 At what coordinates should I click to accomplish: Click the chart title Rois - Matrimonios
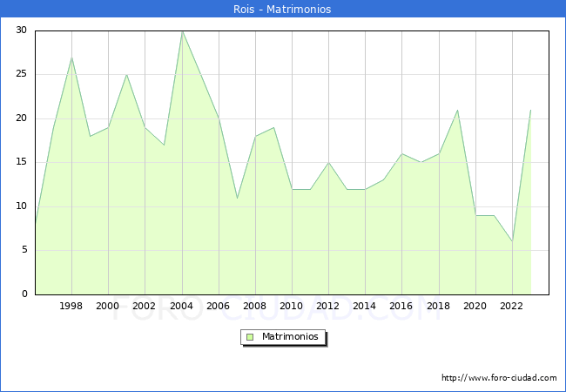tap(282, 9)
